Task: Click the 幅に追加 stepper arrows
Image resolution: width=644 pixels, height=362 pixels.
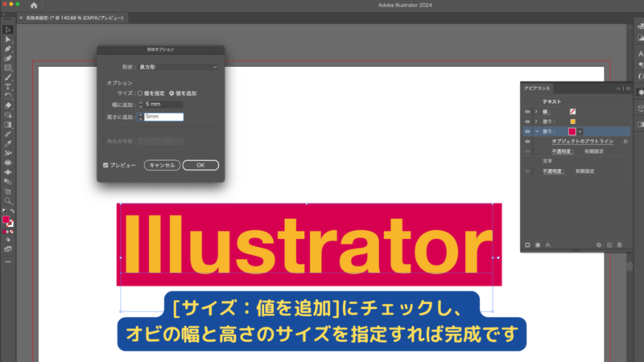Action: [x=140, y=105]
